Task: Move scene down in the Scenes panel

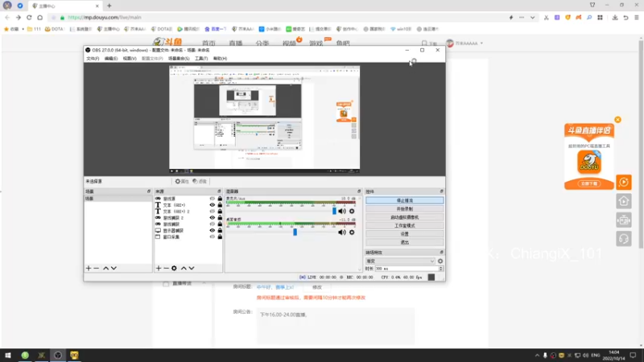Action: pos(114,268)
